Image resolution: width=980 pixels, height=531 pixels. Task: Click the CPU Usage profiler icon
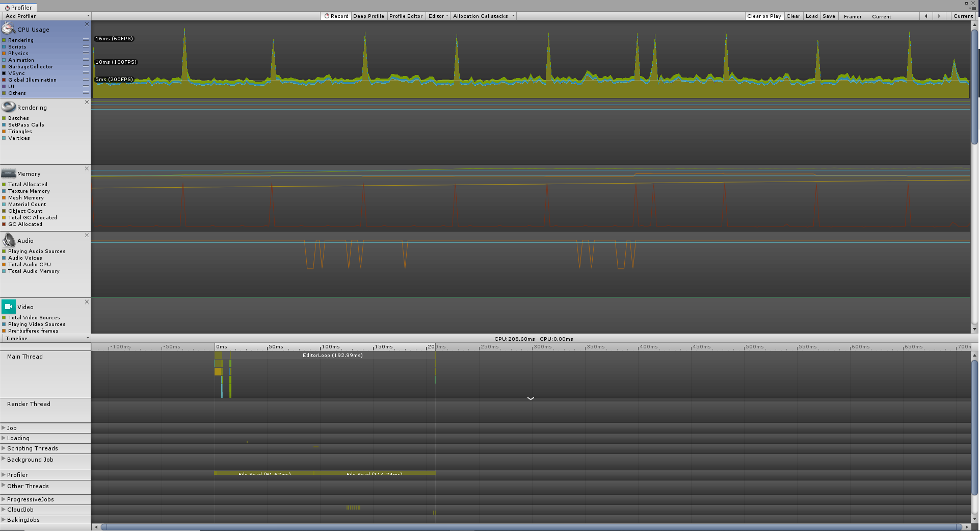tap(9, 29)
